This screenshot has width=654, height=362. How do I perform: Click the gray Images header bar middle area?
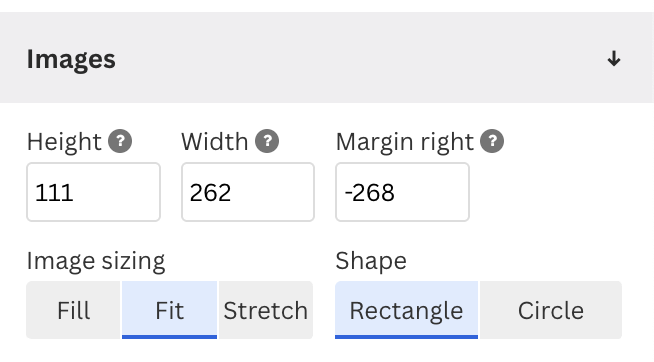click(x=327, y=58)
